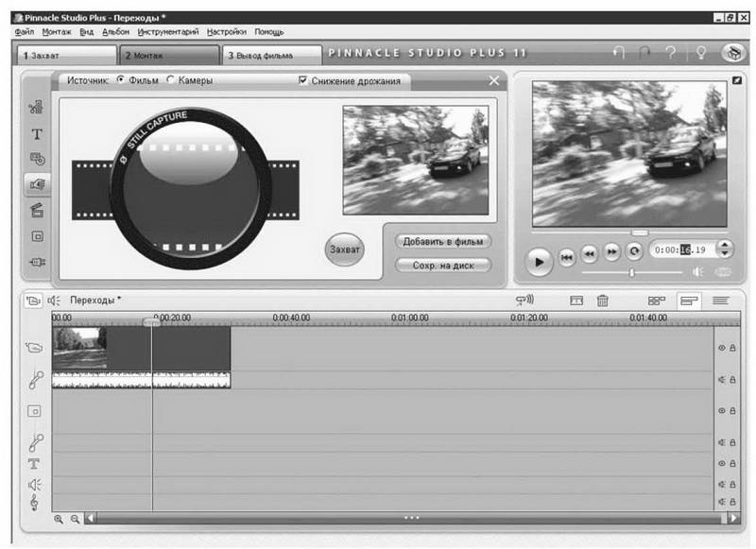Viewport: 756px width, 549px height.
Task: Click the player scrubber handle under preview
Action: (x=640, y=232)
